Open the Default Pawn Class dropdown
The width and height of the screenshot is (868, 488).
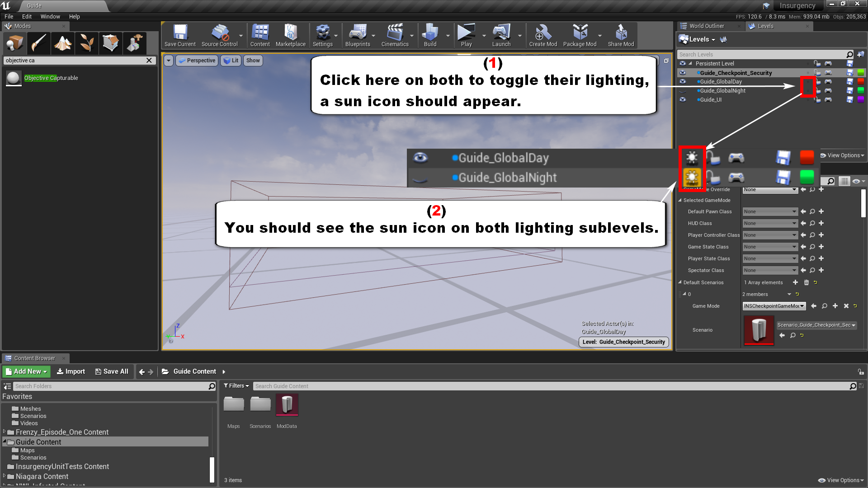(770, 211)
